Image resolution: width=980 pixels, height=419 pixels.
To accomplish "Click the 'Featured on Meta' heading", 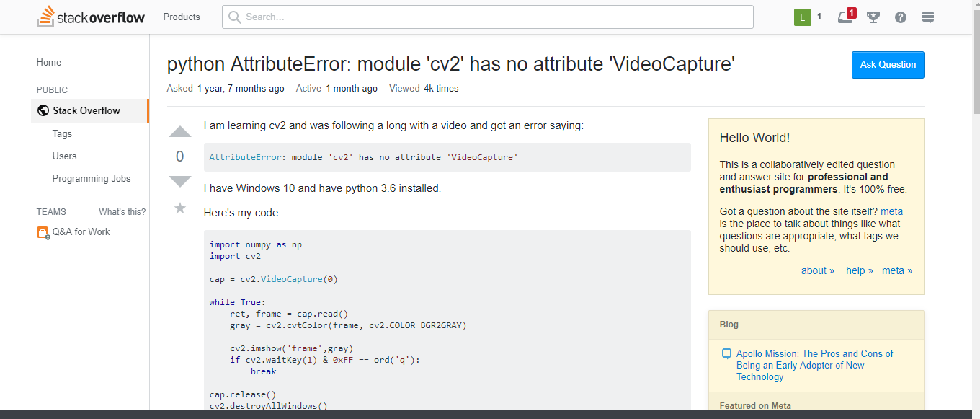I will tap(755, 406).
